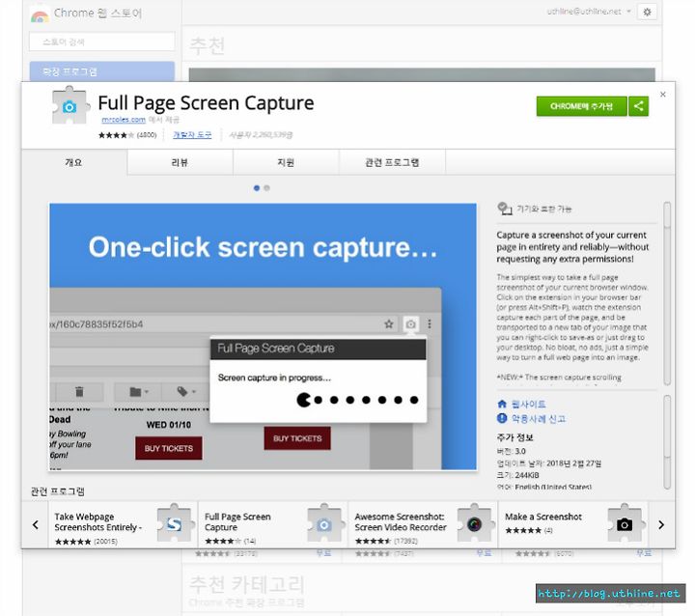Click the One-click screen capture preview image

point(263,337)
